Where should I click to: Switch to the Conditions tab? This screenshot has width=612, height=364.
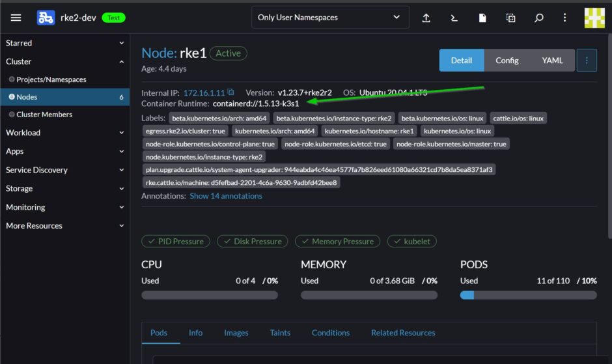pyautogui.click(x=330, y=333)
